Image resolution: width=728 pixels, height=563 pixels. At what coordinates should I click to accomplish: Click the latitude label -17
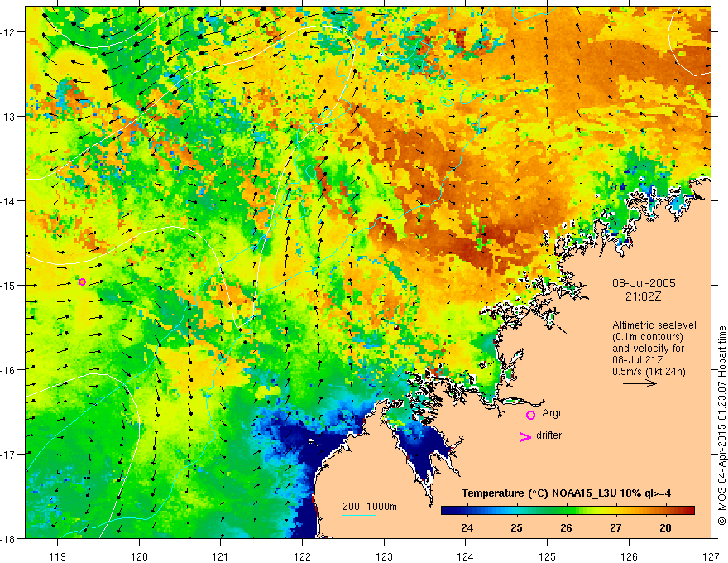tap(8, 454)
